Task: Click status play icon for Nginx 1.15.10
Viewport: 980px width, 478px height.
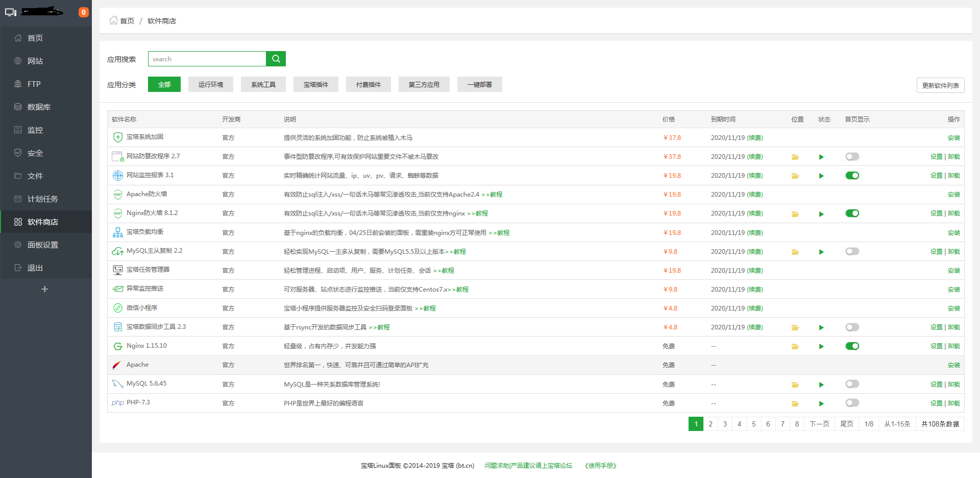Action: pos(821,346)
